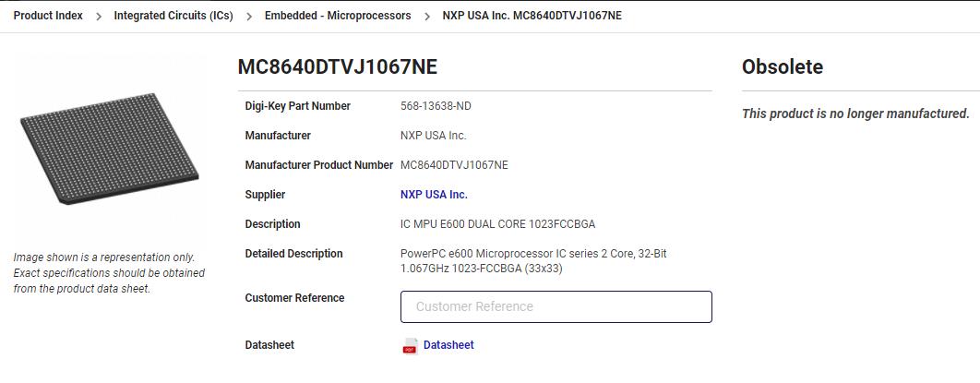Select the NXP USA Inc. MC8640DTVJ1067NE breadcrumb
The width and height of the screenshot is (980, 383).
coord(532,16)
